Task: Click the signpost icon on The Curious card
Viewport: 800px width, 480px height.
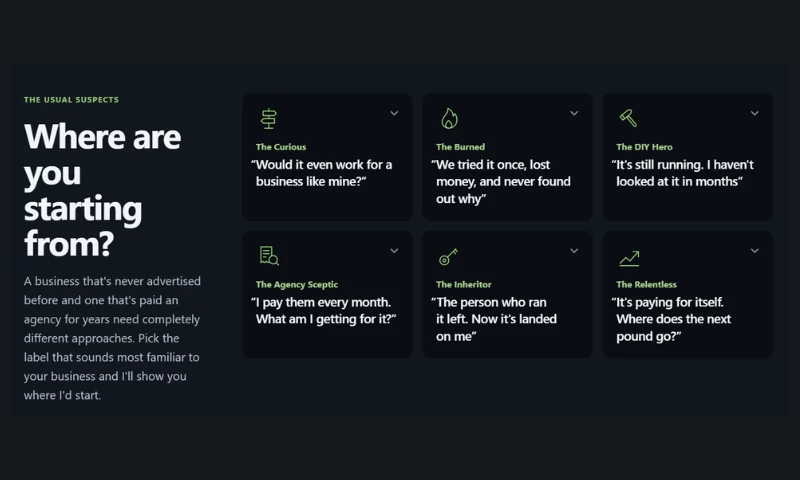Action: click(x=268, y=119)
